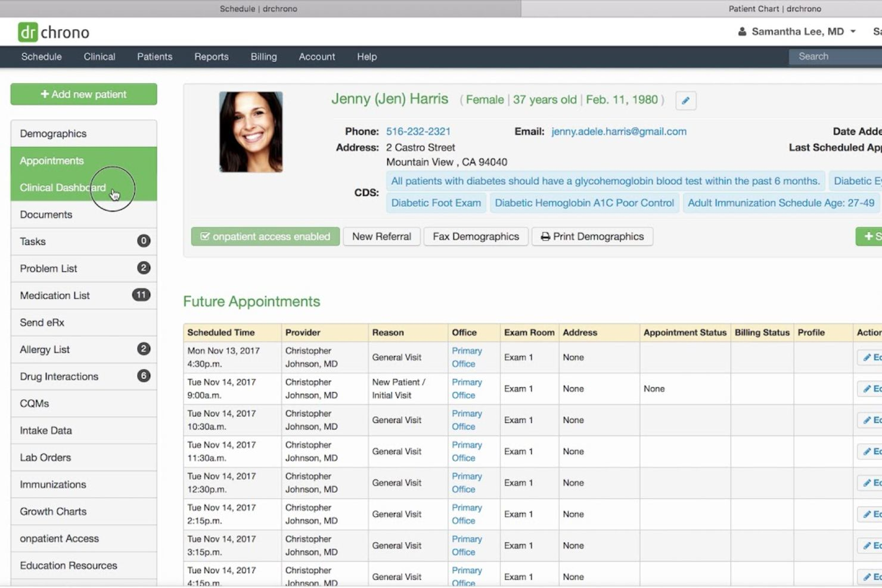The height and width of the screenshot is (588, 882).
Task: Open the Reports menu
Action: tap(212, 57)
